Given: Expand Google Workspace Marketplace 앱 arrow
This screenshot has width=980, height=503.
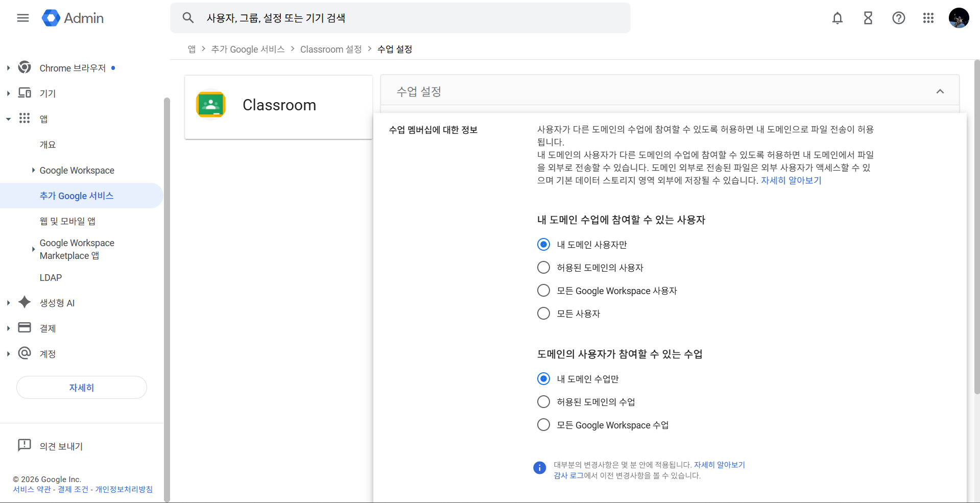Looking at the screenshot, I should 33,249.
